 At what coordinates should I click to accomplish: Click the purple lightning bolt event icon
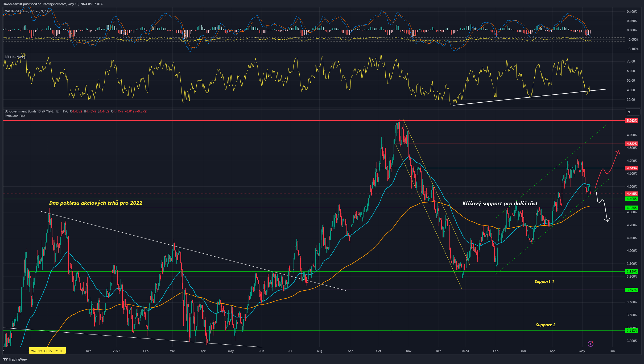pyautogui.click(x=591, y=344)
